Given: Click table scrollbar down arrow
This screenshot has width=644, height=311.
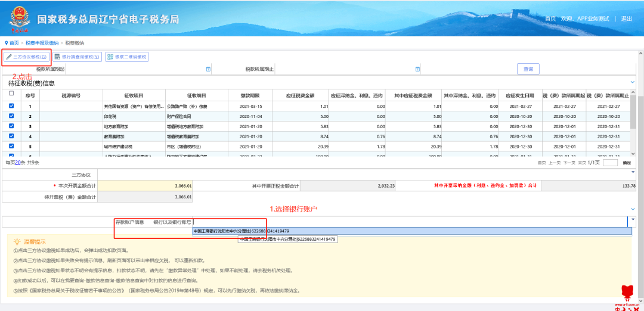Looking at the screenshot, I should click(x=633, y=155).
